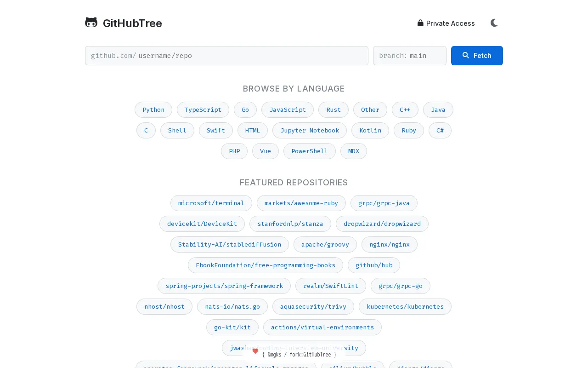The image size is (588, 368).
Task: Select the JavaScript language chip
Action: click(288, 109)
